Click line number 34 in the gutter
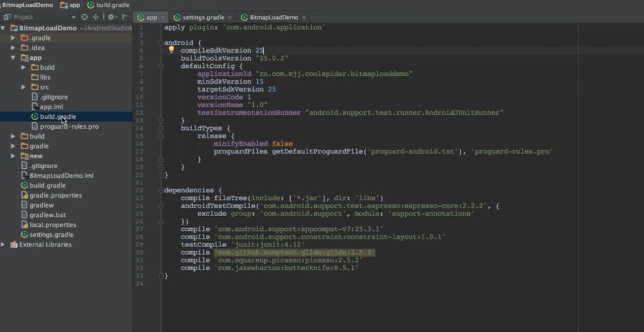Screen dimensions: 644x332 pos(139,284)
